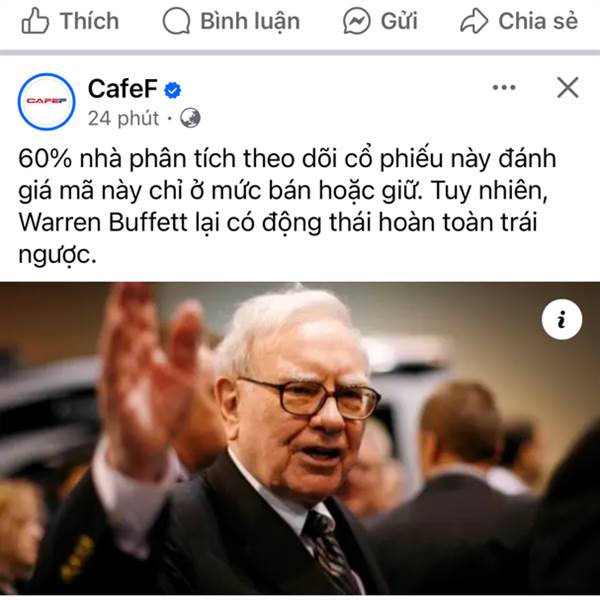Click the blue verified badge beside CafeF
The height and width of the screenshot is (600, 600).
tap(173, 90)
